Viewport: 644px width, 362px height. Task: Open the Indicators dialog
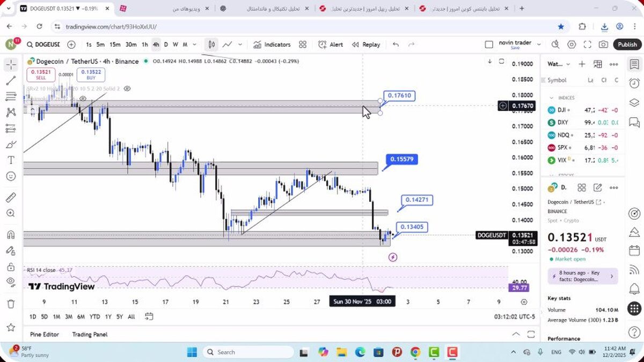point(272,45)
